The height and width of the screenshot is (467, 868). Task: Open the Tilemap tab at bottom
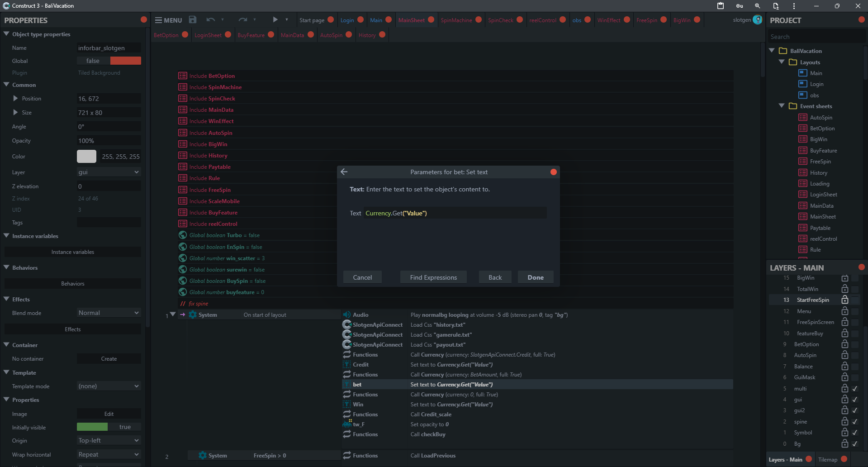[x=828, y=459]
